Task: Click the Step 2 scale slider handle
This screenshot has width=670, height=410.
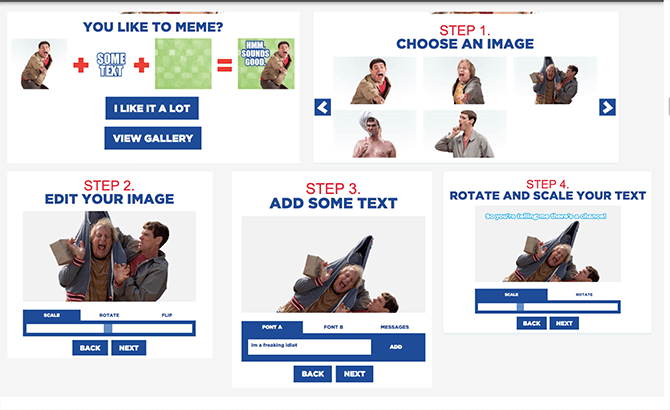Action: [x=108, y=328]
